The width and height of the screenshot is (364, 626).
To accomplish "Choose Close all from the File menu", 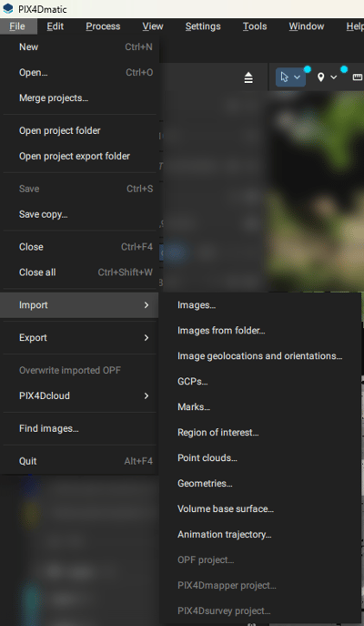I will click(x=79, y=272).
